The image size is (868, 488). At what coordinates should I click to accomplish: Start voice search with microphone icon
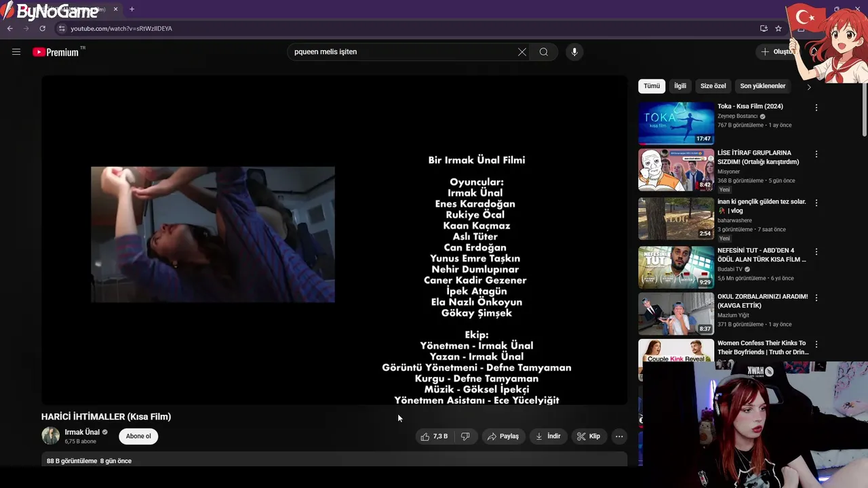pyautogui.click(x=574, y=52)
